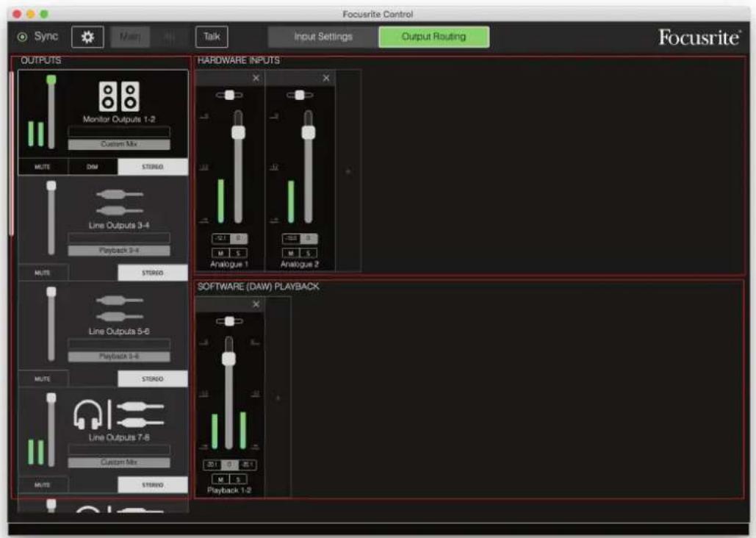
Task: Add a hardware input channel with plus
Action: click(348, 171)
